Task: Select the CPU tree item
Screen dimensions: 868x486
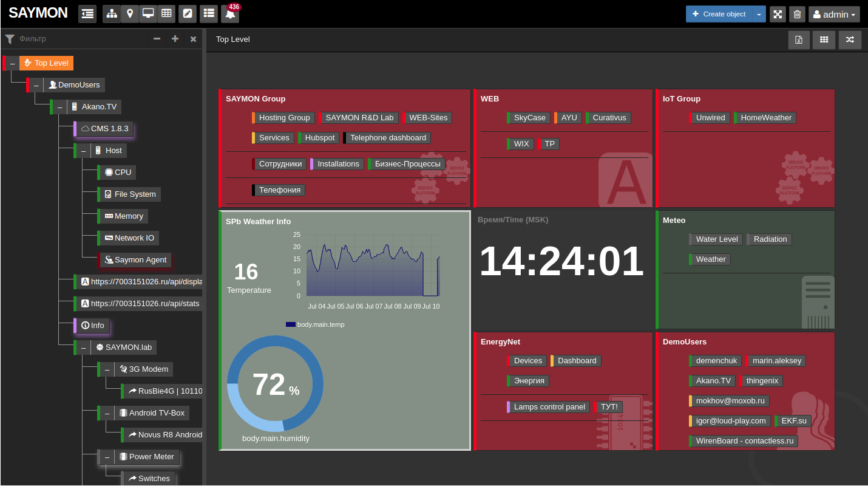Action: pyautogui.click(x=118, y=173)
